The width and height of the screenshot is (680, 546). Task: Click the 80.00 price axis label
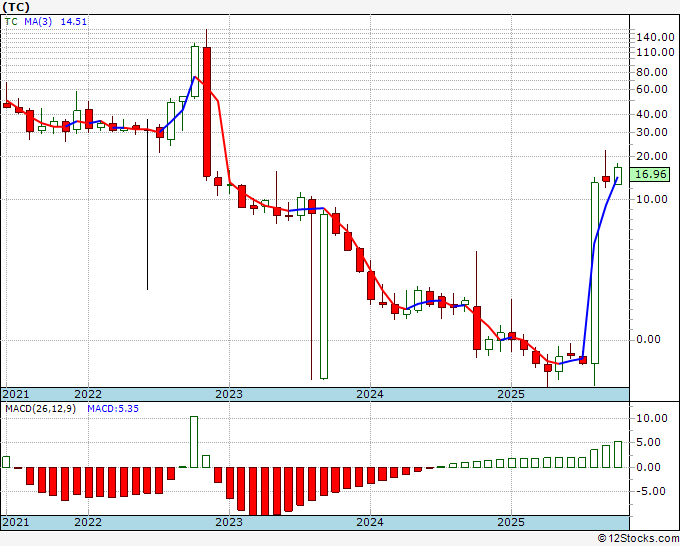tap(652, 72)
